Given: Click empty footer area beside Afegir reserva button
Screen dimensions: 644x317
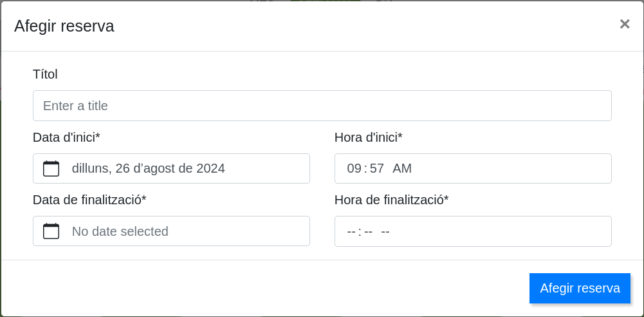Looking at the screenshot, I should [257, 288].
